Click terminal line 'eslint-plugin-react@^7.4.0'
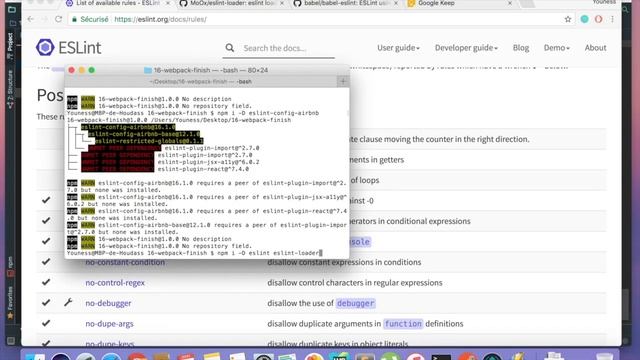Viewport: 640px width, 360px height. click(203, 169)
